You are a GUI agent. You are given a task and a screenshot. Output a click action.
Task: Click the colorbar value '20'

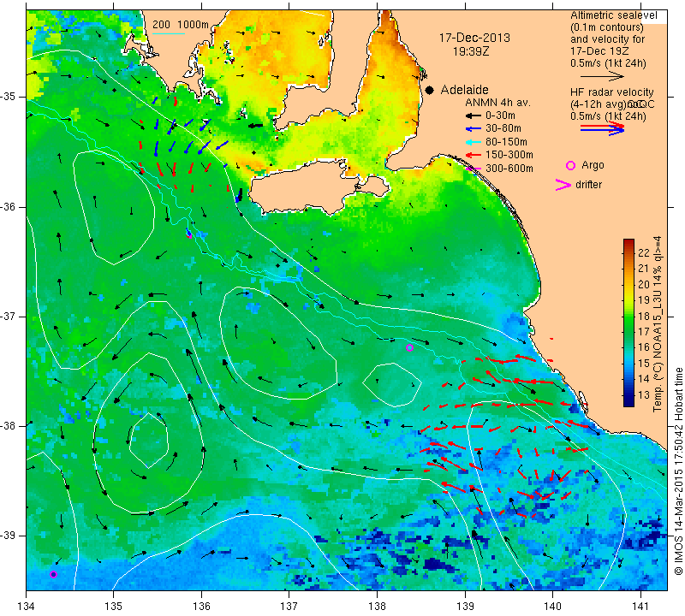(x=644, y=285)
